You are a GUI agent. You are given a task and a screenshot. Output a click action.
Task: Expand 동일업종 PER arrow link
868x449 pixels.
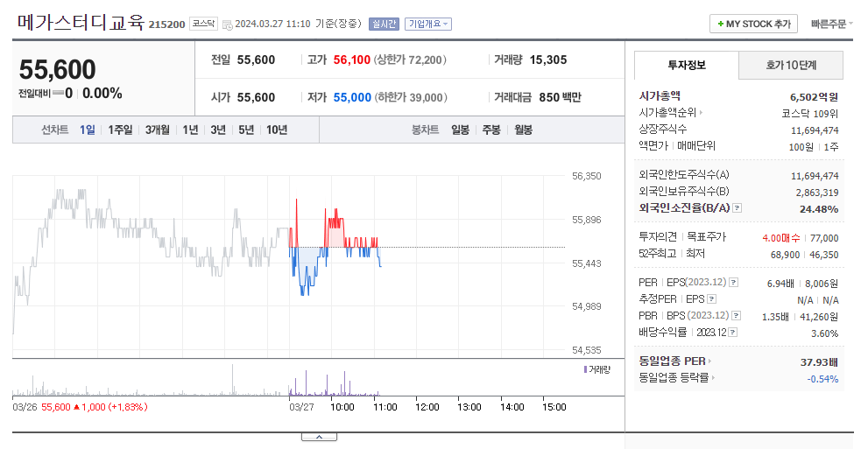[x=709, y=361]
